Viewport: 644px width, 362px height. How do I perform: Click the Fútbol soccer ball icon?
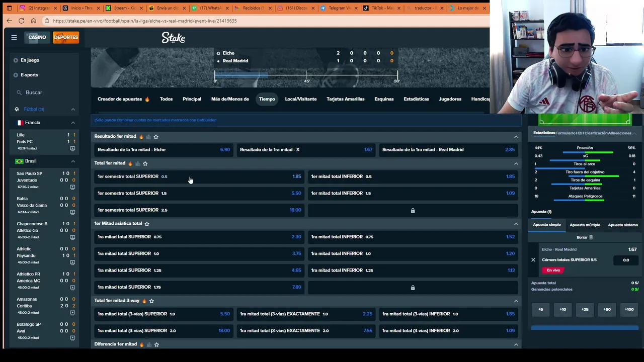pos(17,109)
